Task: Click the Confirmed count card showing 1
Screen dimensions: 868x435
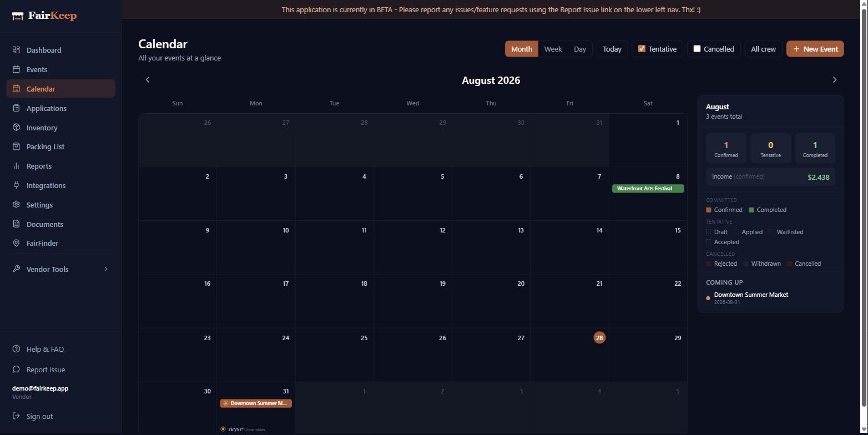Action: [x=726, y=148]
